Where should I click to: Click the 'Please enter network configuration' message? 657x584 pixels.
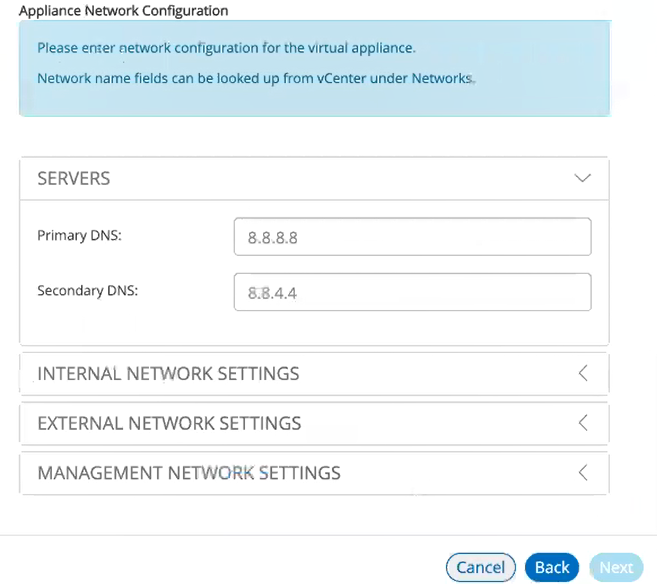(x=226, y=48)
